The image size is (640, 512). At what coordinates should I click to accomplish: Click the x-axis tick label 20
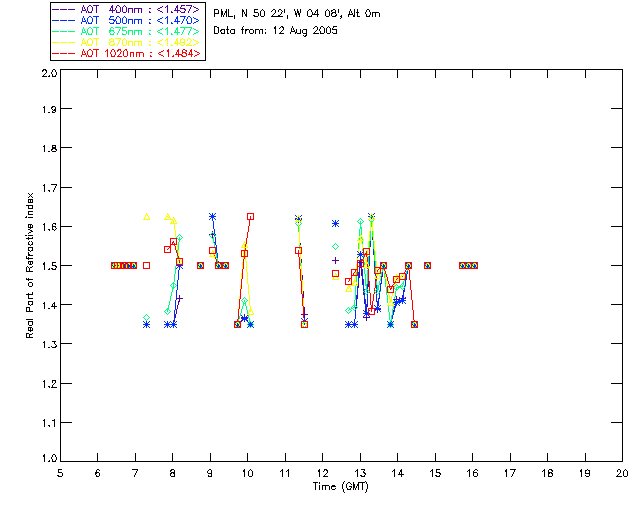(622, 473)
